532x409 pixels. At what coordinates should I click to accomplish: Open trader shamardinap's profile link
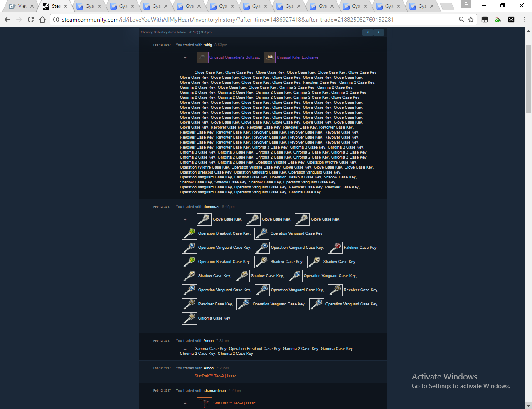point(215,391)
